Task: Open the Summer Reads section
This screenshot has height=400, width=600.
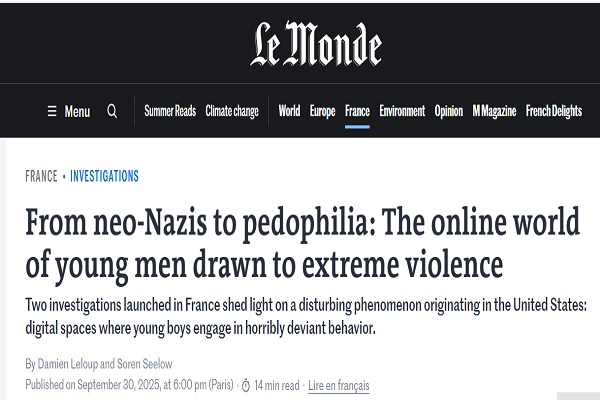Action: click(170, 111)
